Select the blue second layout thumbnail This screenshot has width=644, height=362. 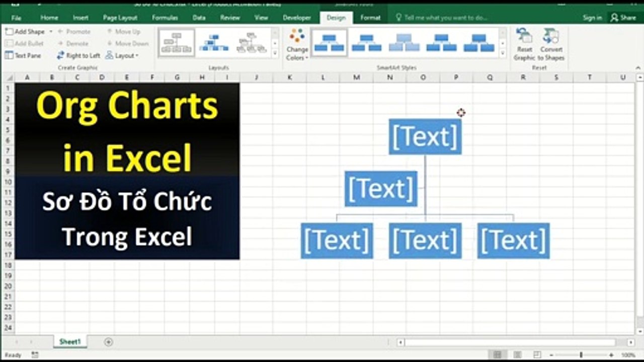(214, 43)
